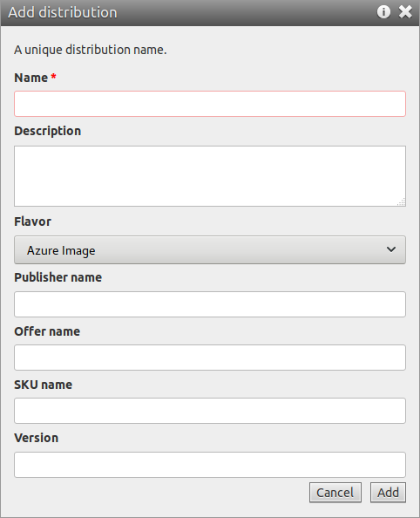Viewport: 420px width, 518px height.
Task: Click the Offer name label
Action: [47, 331]
